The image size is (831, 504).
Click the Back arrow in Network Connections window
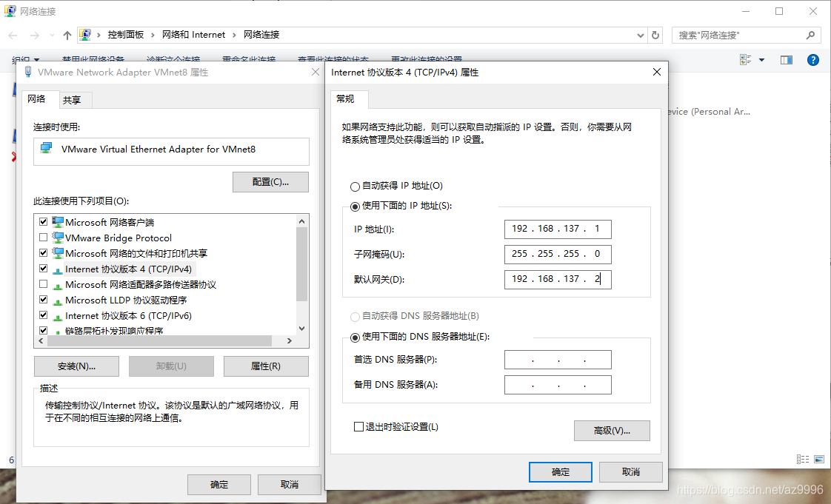[x=13, y=36]
